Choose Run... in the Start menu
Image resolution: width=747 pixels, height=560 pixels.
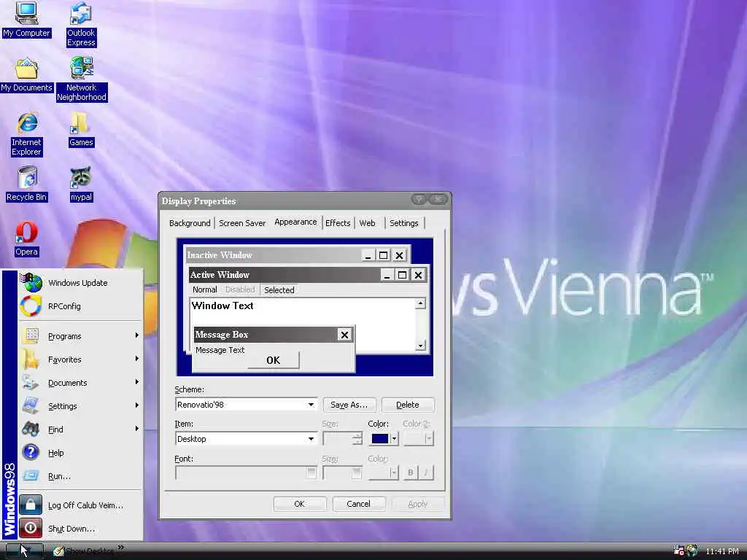pyautogui.click(x=80, y=476)
